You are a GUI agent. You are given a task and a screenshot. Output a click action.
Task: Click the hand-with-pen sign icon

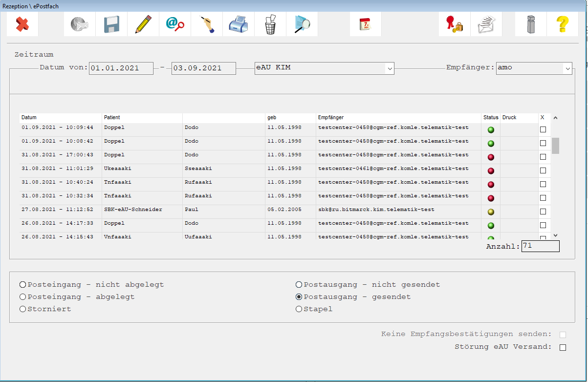[207, 24]
